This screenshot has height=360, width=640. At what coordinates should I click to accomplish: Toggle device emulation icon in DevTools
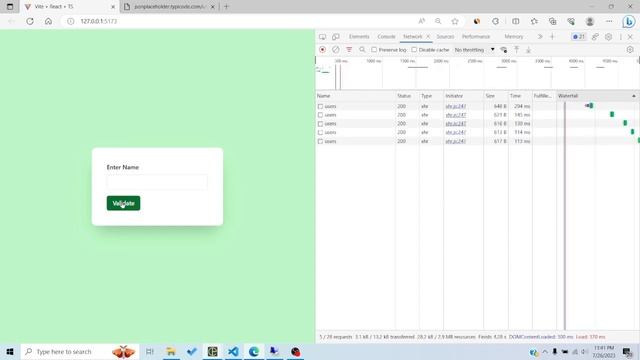336,37
